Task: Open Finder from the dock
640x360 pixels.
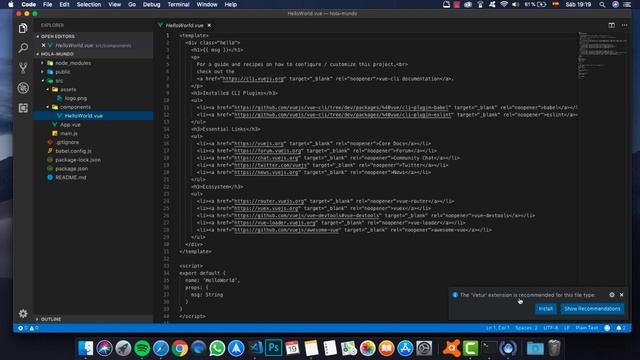Action: 86,348
